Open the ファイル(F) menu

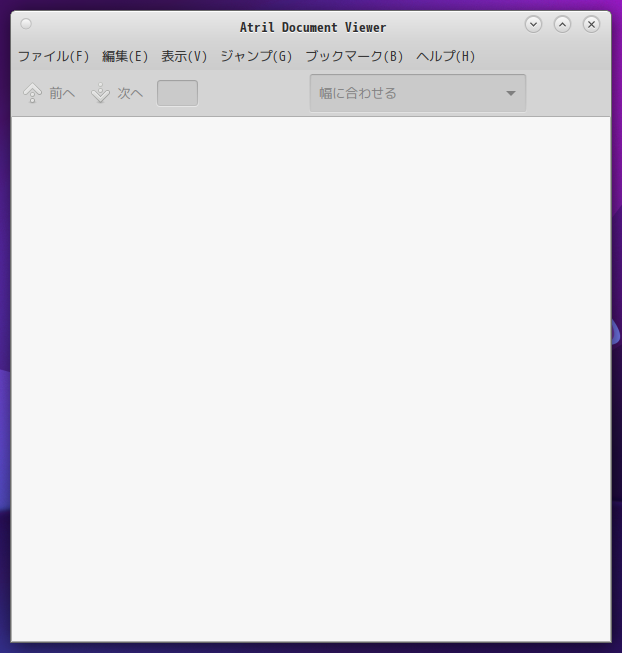[54, 56]
